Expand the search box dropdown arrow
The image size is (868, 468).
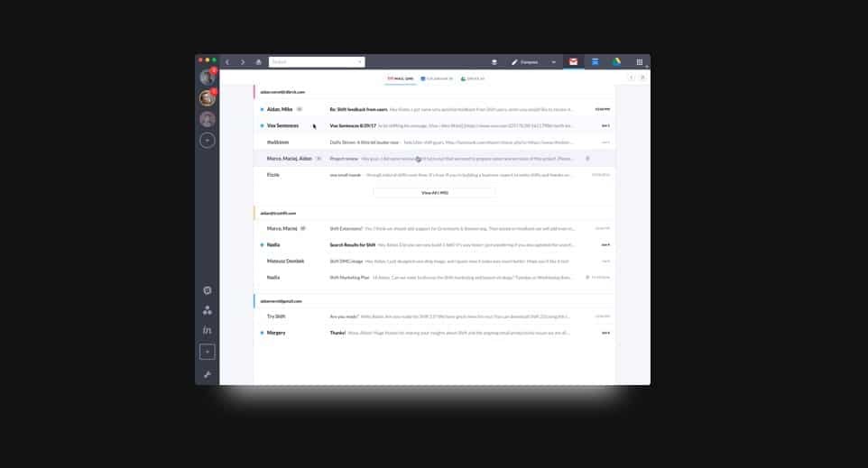[x=360, y=62]
